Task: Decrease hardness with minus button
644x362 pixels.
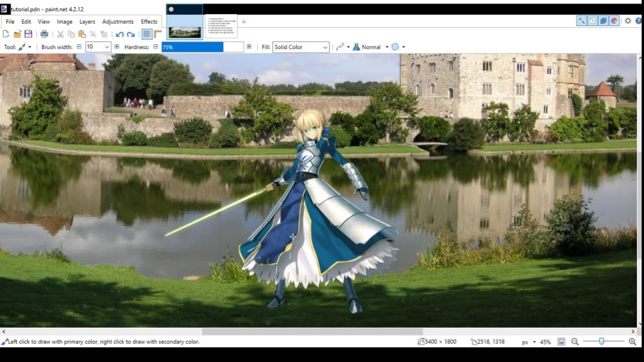Action: (155, 47)
